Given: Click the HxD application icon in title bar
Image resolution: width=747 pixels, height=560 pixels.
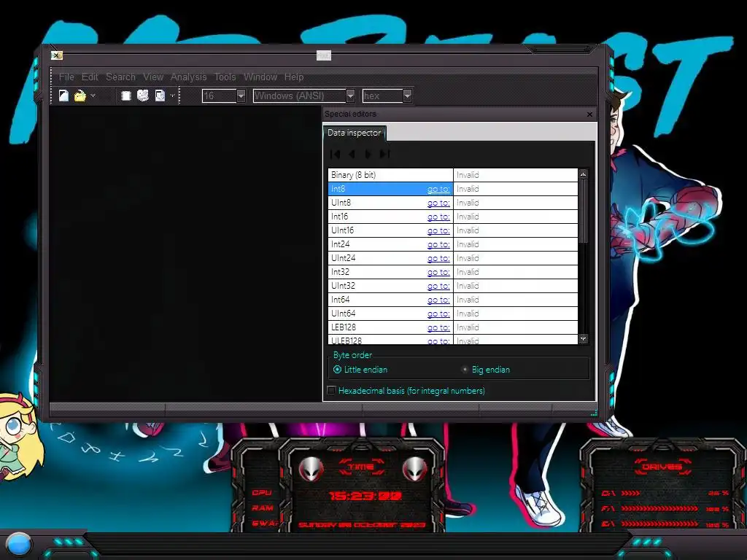Looking at the screenshot, I should [57, 55].
